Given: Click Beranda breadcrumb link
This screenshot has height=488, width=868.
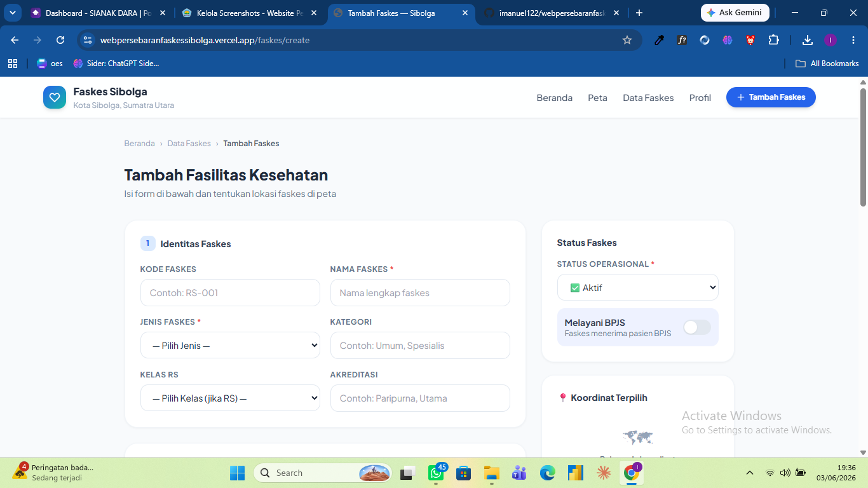Looking at the screenshot, I should [139, 144].
